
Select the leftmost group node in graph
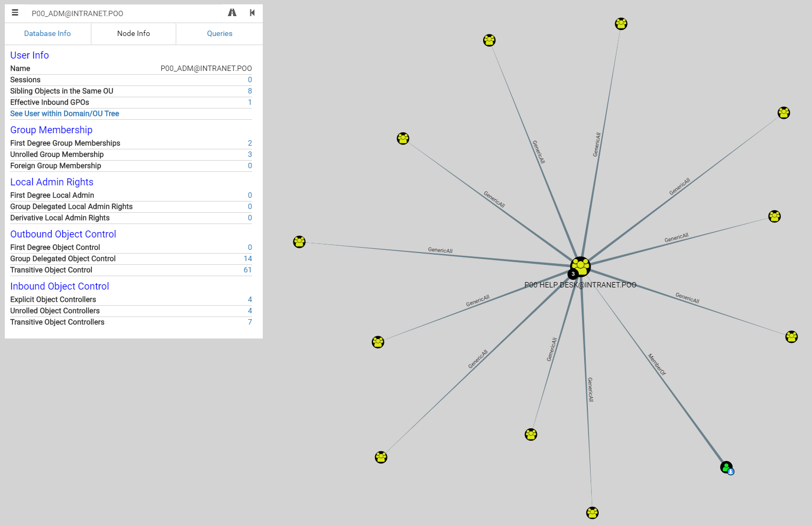point(299,242)
